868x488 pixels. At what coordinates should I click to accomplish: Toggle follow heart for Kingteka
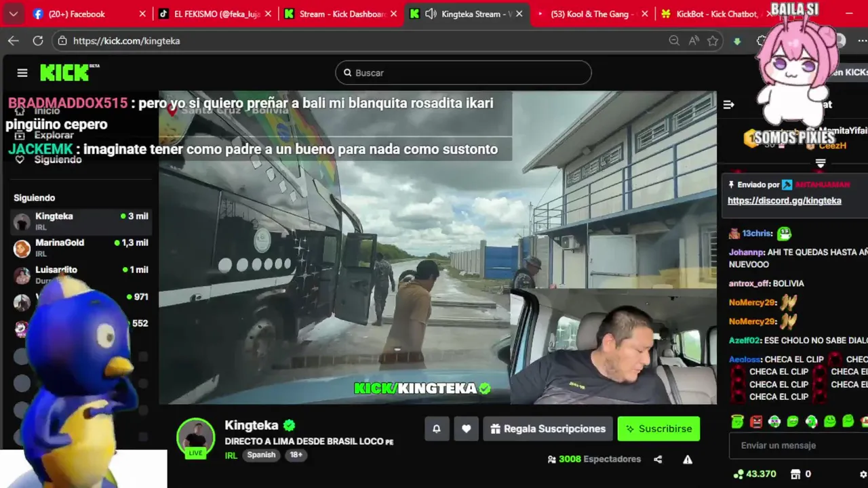tap(466, 429)
